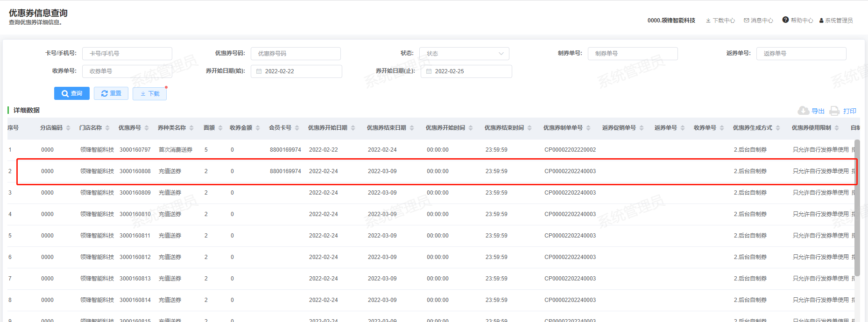Sort by the 面额 column arrows

220,128
